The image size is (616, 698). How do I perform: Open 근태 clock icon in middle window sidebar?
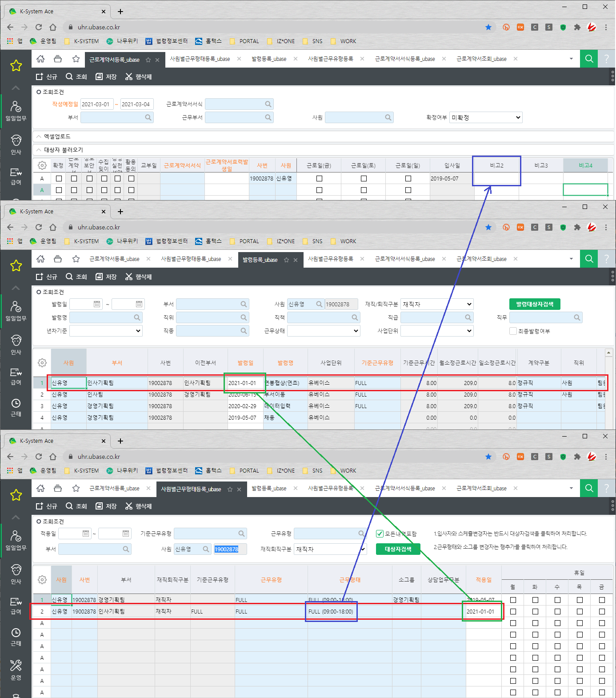(16, 407)
